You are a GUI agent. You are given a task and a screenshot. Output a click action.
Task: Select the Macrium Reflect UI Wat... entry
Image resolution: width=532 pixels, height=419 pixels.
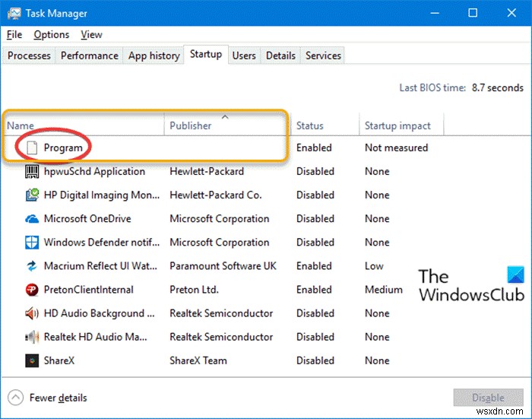(x=100, y=266)
